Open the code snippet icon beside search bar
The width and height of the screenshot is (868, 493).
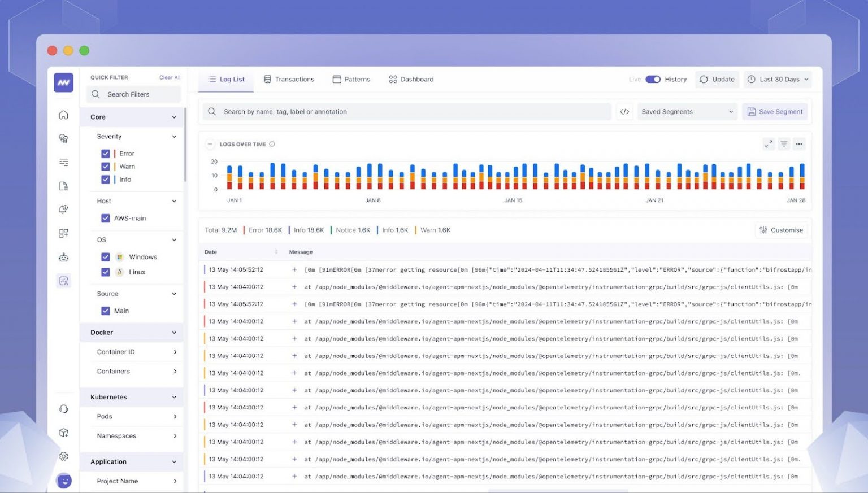(624, 111)
